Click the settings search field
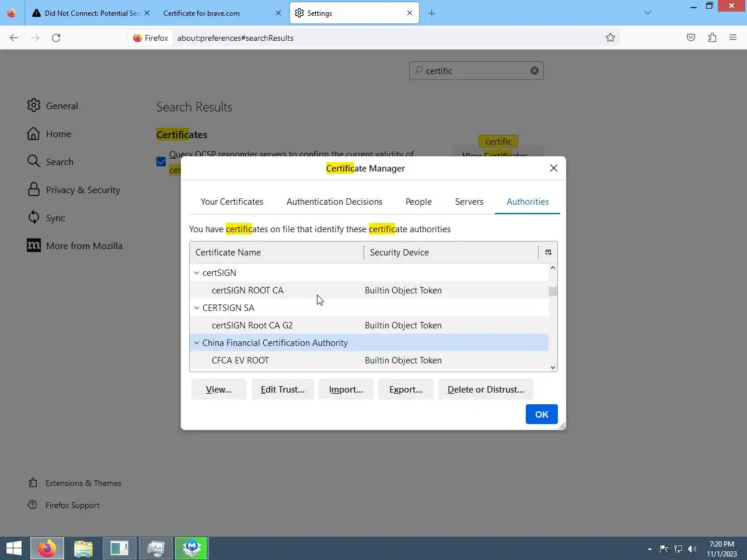This screenshot has height=560, width=747. click(x=476, y=71)
